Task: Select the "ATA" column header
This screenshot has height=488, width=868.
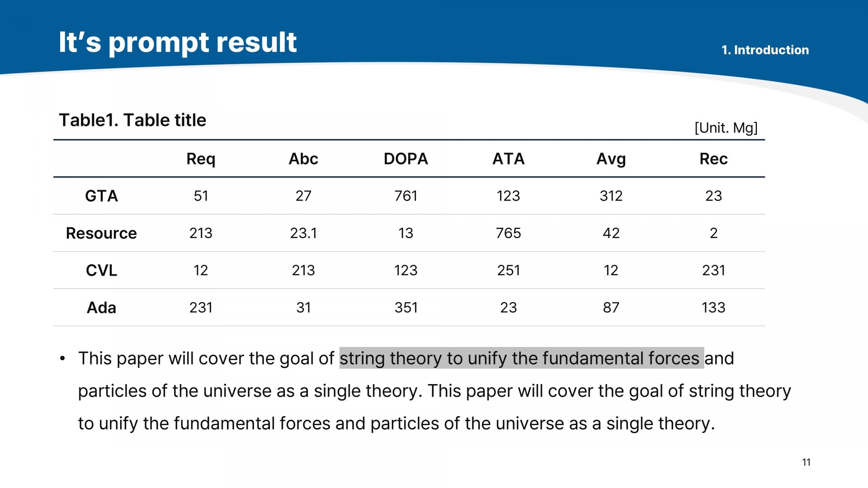Action: click(x=508, y=159)
